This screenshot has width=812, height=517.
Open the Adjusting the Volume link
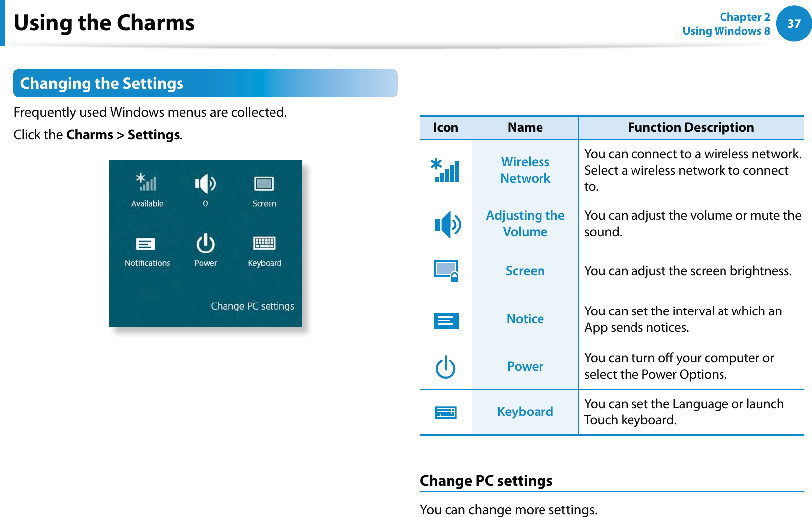[525, 224]
